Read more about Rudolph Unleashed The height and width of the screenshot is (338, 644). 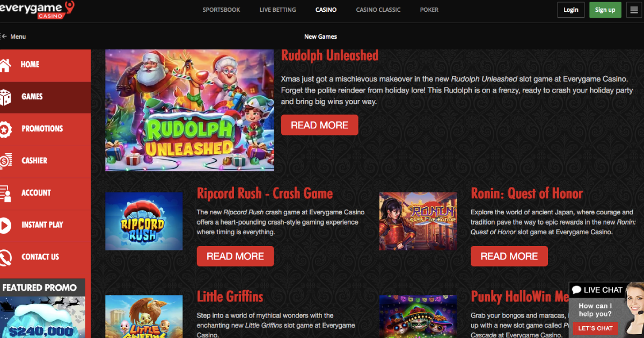(319, 125)
